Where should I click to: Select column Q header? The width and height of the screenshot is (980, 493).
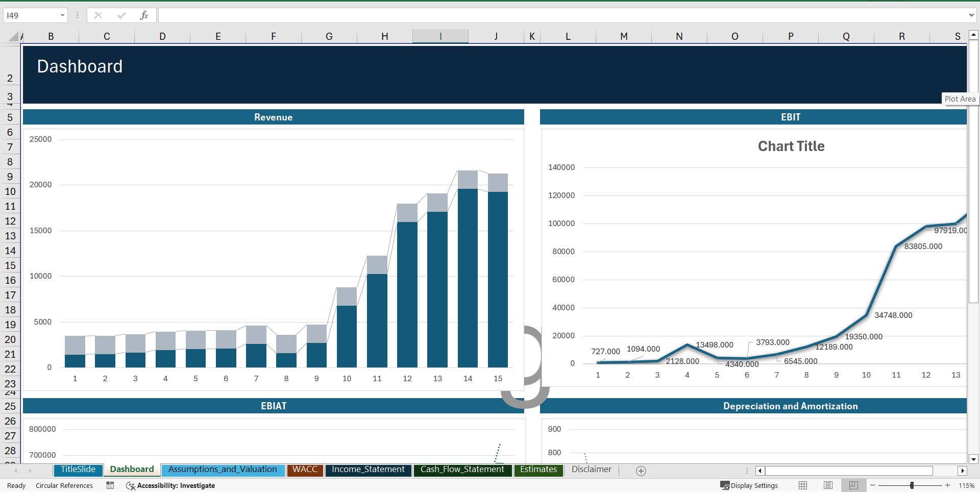[x=846, y=36]
